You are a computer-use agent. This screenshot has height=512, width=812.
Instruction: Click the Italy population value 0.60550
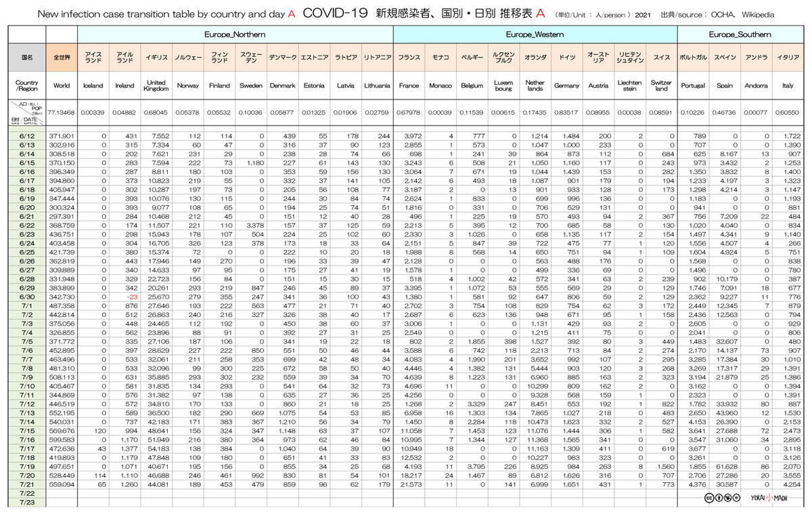788,113
